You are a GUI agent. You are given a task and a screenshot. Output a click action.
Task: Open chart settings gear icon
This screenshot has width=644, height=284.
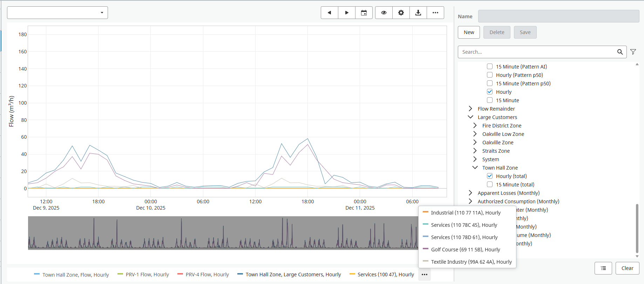pos(401,13)
